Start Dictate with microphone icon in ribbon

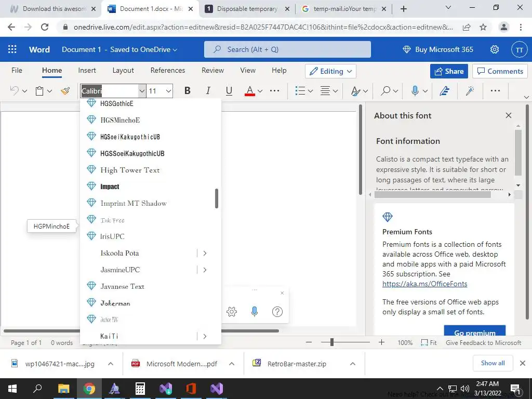coord(415,90)
